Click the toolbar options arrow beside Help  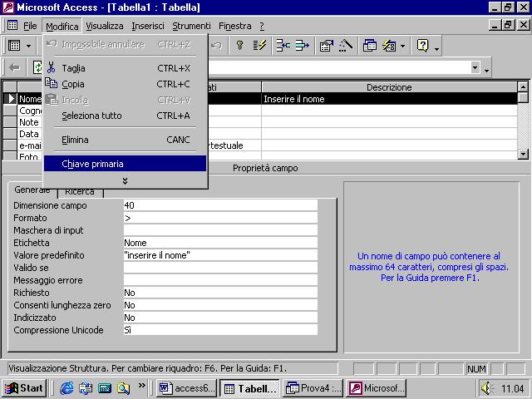pyautogui.click(x=436, y=50)
